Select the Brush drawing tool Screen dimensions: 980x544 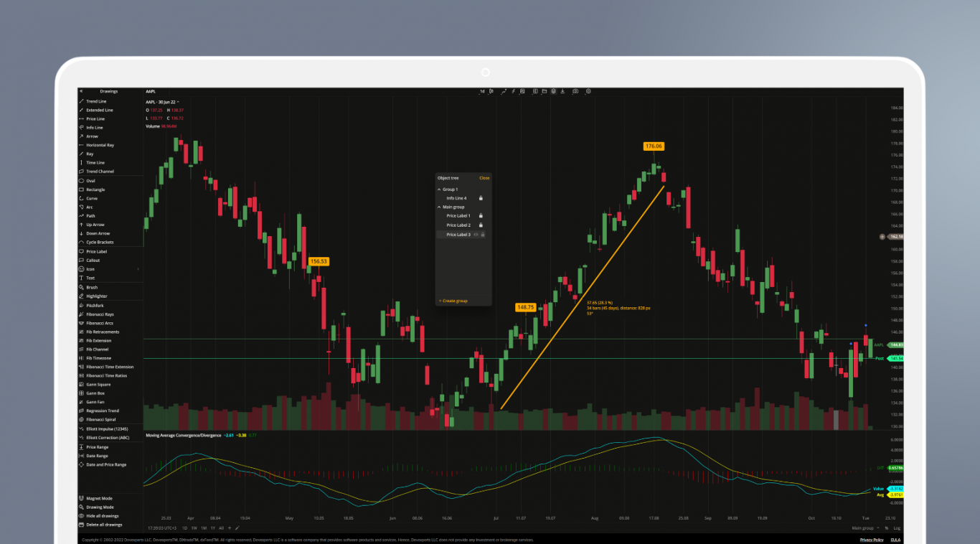click(x=92, y=287)
